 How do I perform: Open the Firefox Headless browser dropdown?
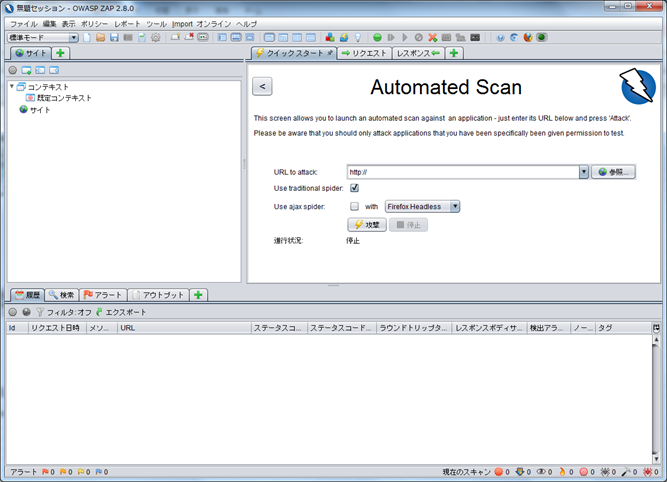coord(422,206)
